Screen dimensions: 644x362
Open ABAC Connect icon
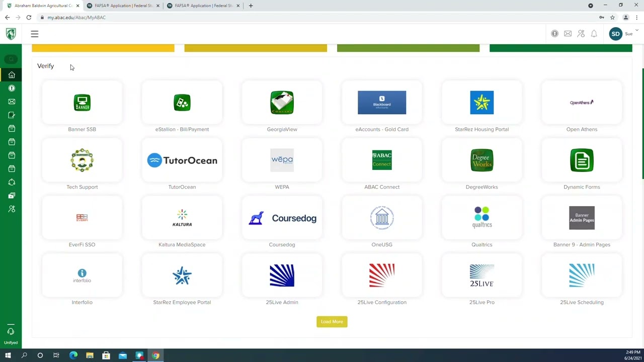point(382,160)
